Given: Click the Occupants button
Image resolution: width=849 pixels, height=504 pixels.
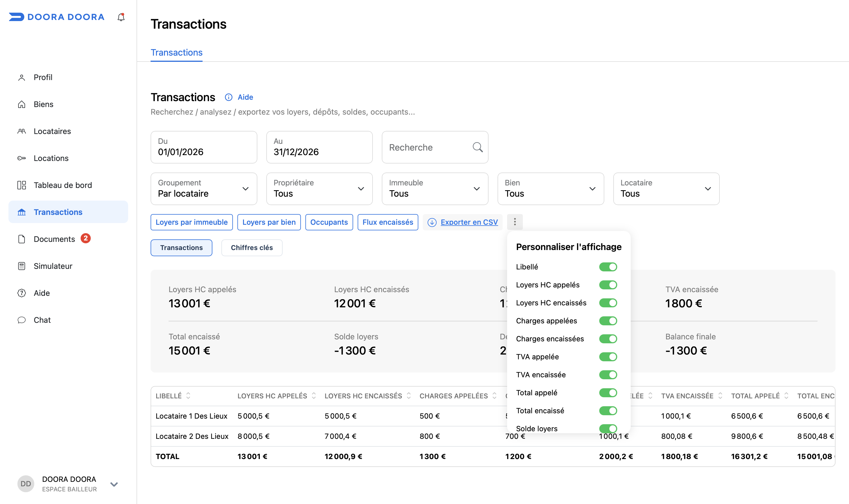Looking at the screenshot, I should tap(329, 222).
